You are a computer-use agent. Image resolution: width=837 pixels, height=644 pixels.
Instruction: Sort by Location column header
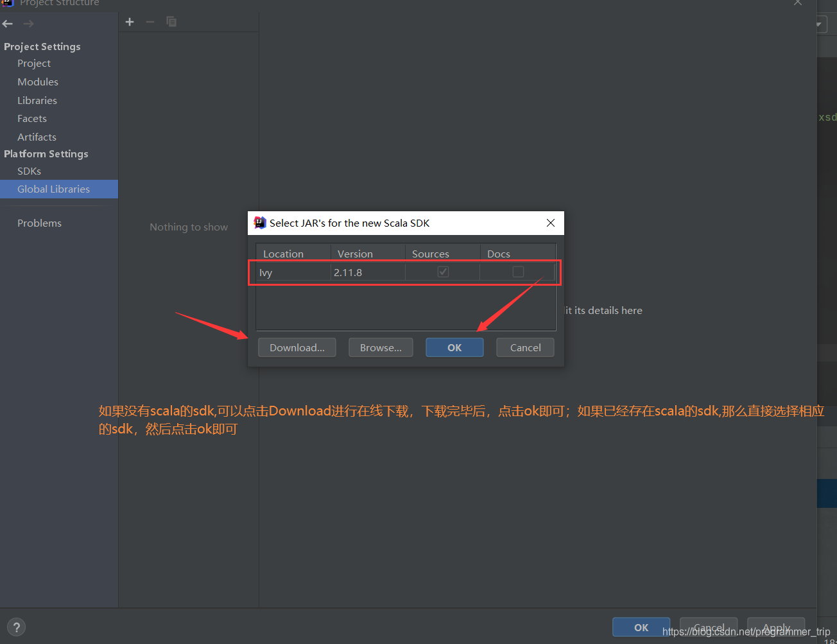pos(293,254)
